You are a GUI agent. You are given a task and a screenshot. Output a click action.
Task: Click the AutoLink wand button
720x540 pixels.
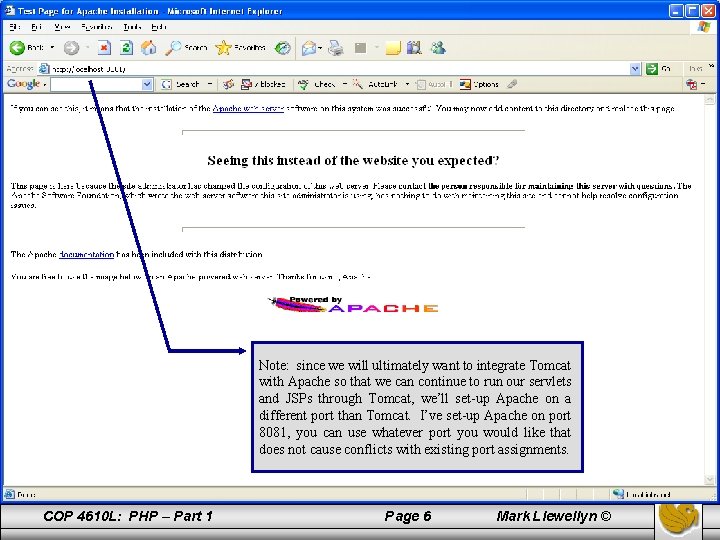(x=375, y=84)
